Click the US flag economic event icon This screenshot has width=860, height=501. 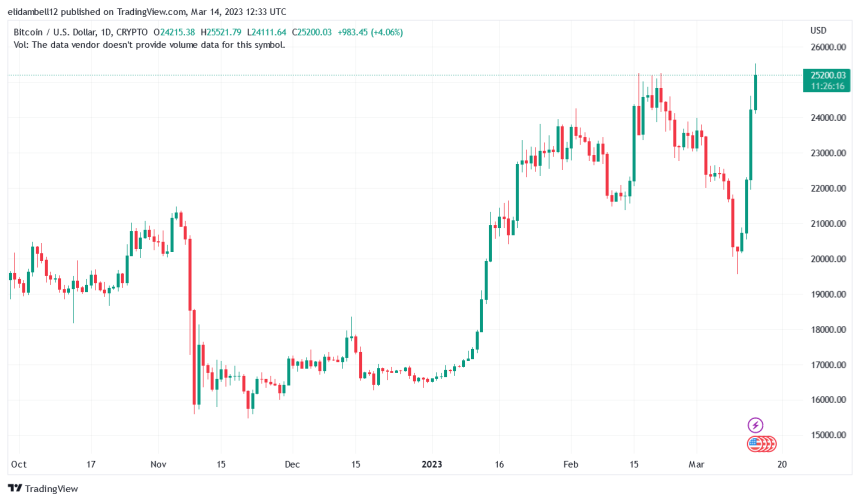pyautogui.click(x=755, y=443)
